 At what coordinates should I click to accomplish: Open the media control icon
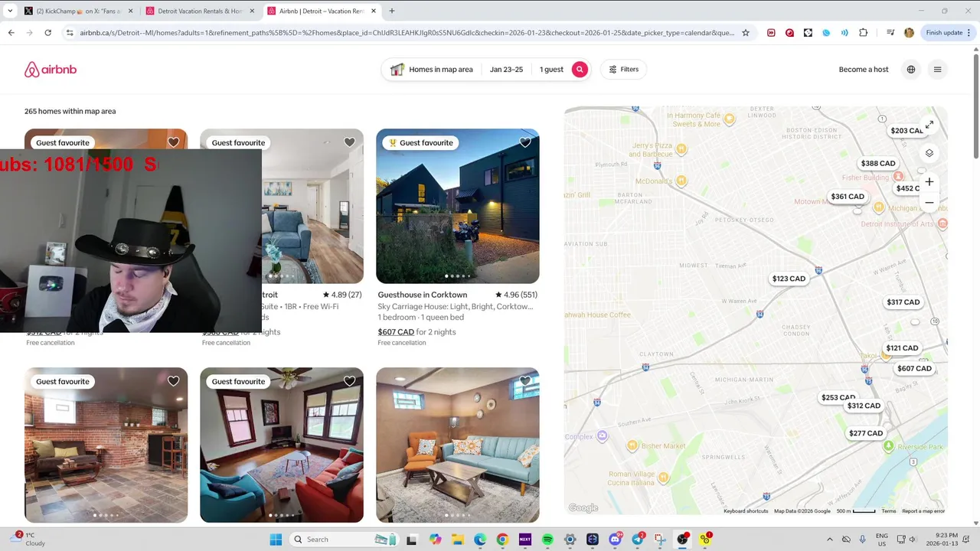coord(890,33)
